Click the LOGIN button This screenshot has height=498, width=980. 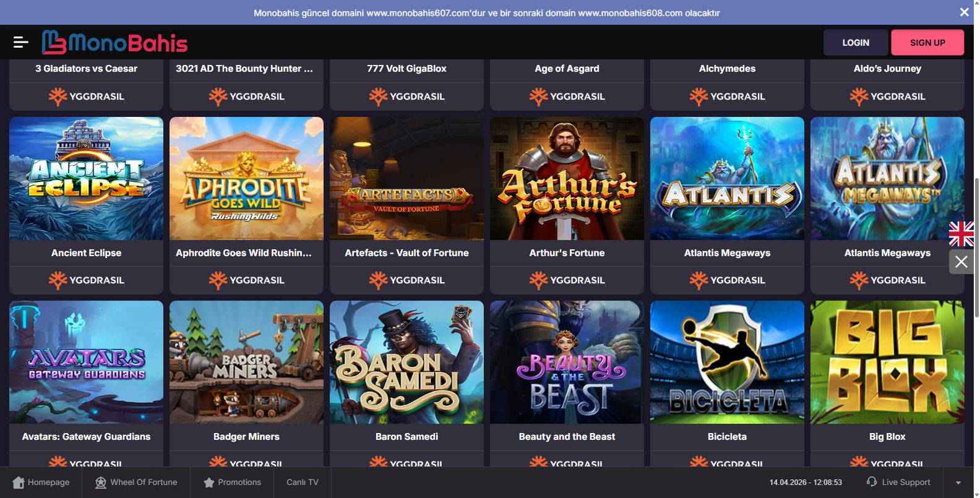tap(856, 43)
